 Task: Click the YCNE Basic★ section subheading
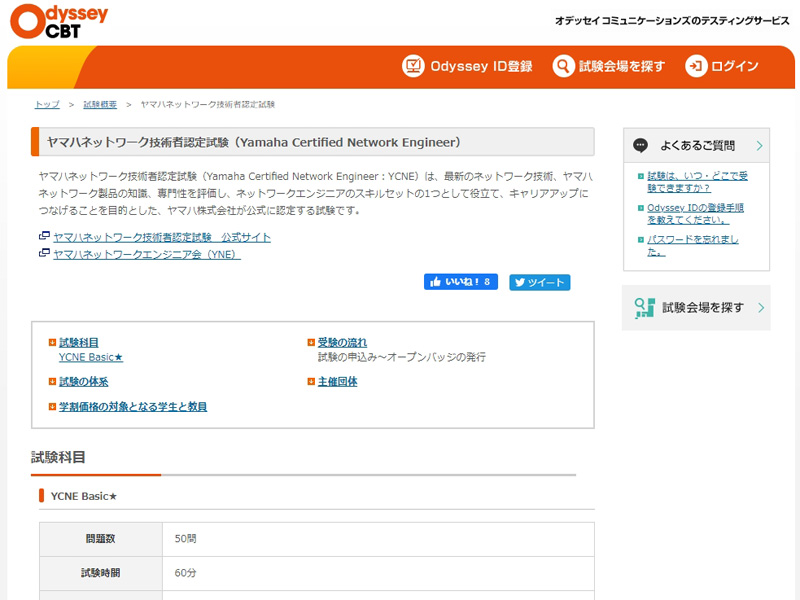point(84,496)
